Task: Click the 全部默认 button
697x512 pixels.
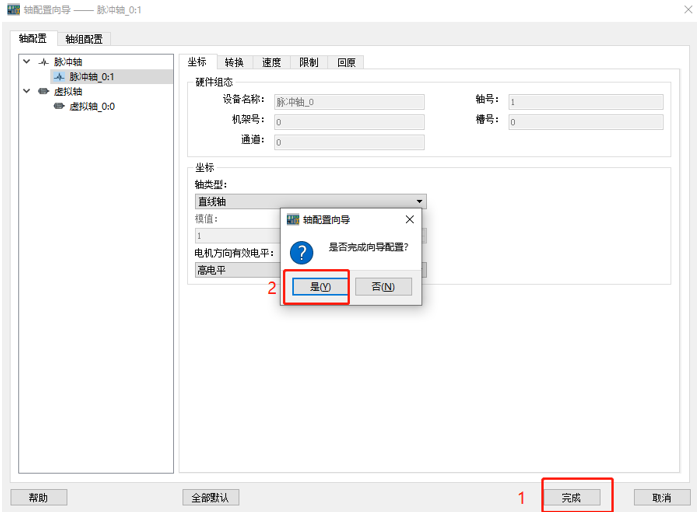Action: tap(210, 498)
